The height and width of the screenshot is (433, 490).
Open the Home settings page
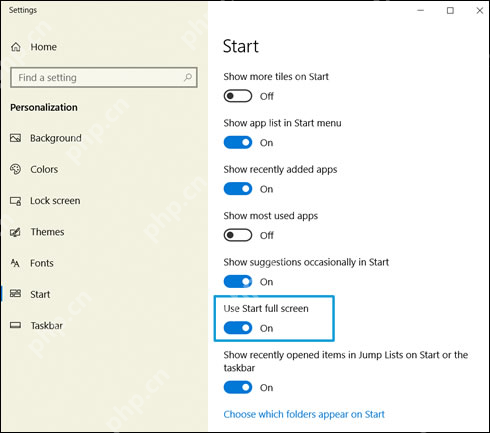(43, 47)
